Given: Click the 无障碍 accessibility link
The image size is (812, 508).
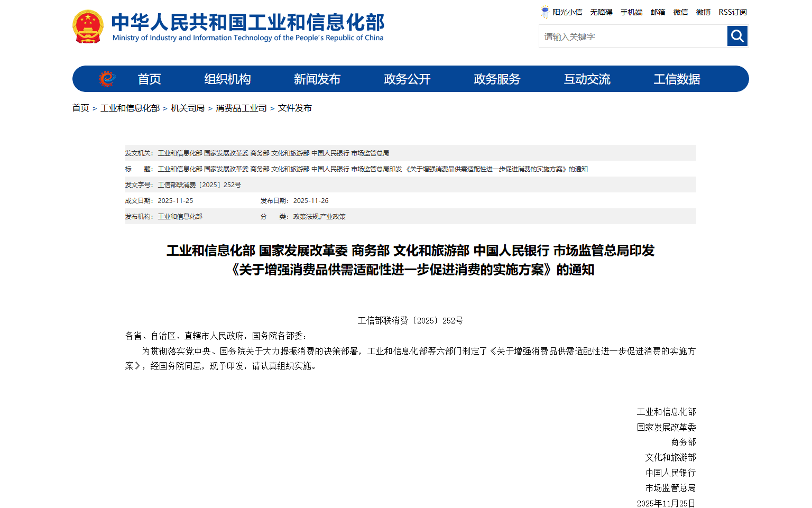Looking at the screenshot, I should 601,12.
